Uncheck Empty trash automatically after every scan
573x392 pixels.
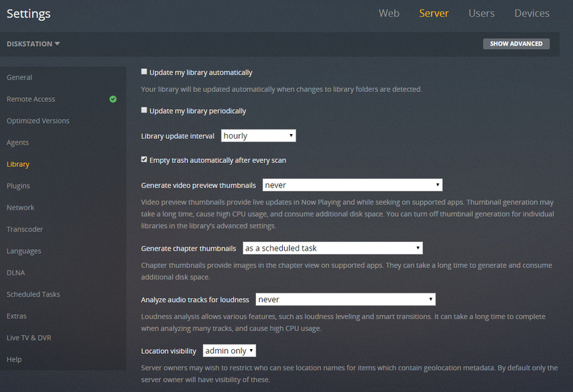click(144, 159)
